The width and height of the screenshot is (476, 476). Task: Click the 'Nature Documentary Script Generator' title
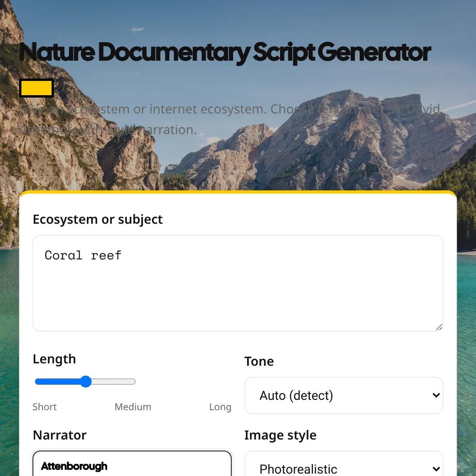click(225, 52)
